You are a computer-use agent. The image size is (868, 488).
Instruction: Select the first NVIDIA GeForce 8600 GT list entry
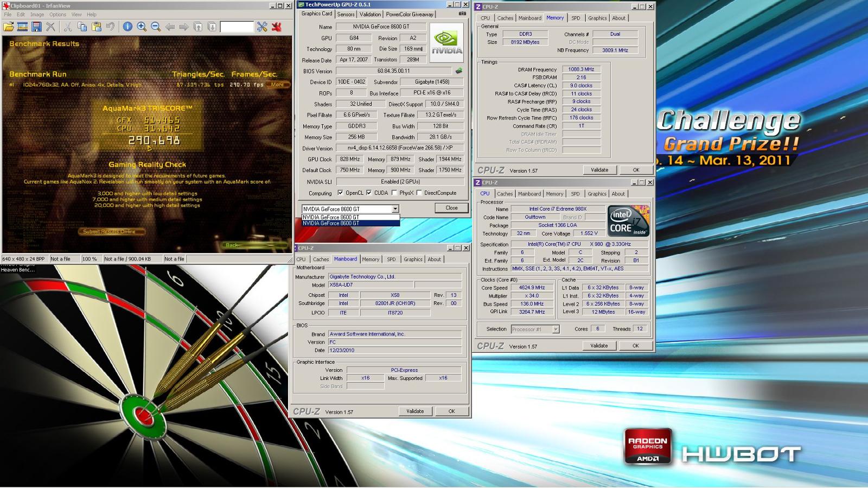[x=350, y=217]
